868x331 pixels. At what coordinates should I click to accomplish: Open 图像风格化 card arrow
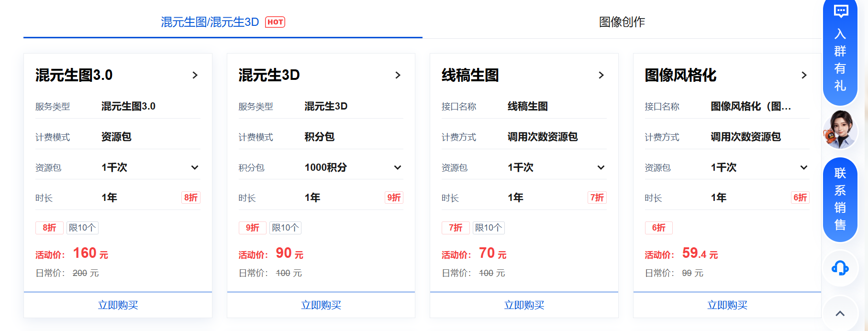[x=804, y=75]
